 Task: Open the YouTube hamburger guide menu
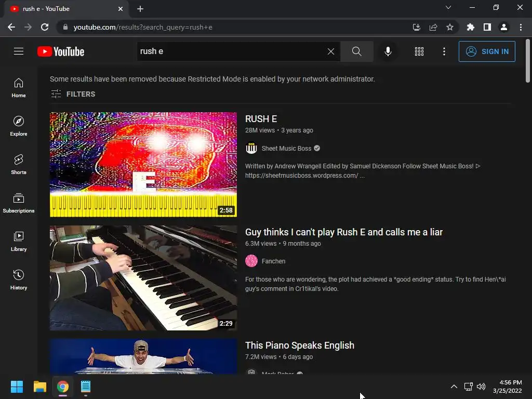[x=19, y=51]
